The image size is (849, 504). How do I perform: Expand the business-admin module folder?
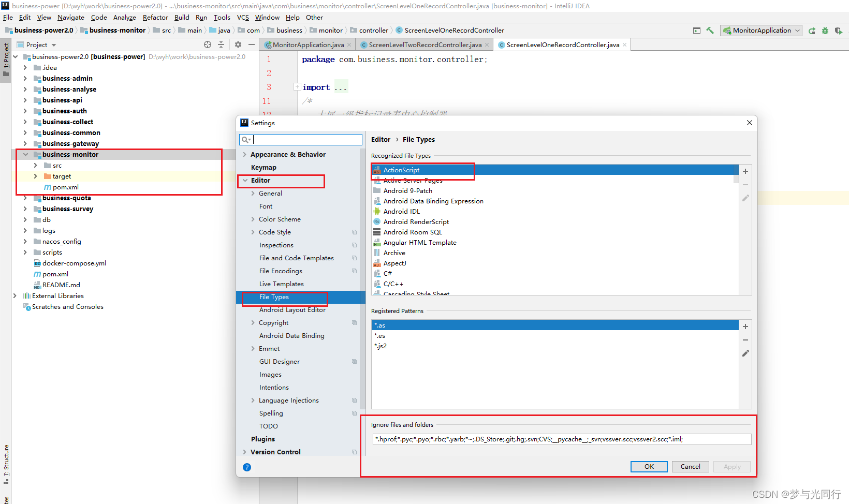(x=25, y=79)
